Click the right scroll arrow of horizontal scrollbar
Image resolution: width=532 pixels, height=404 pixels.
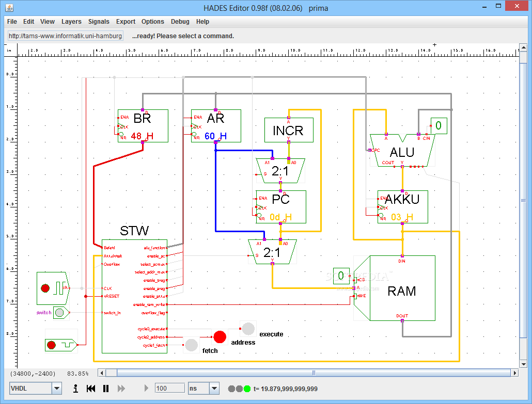click(515, 373)
